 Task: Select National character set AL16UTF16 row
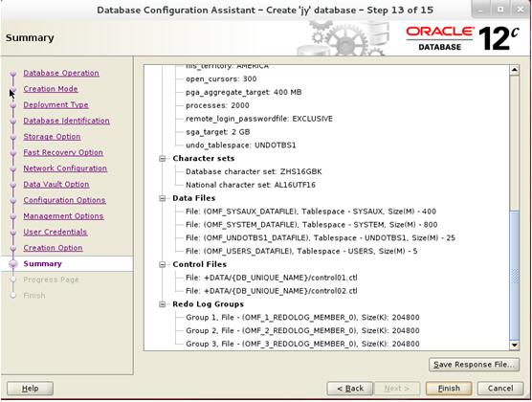(x=251, y=185)
